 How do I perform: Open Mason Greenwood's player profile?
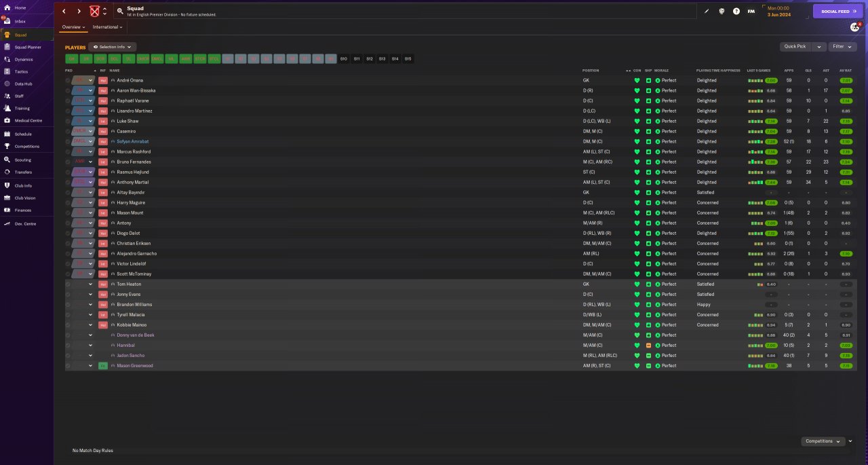point(135,365)
